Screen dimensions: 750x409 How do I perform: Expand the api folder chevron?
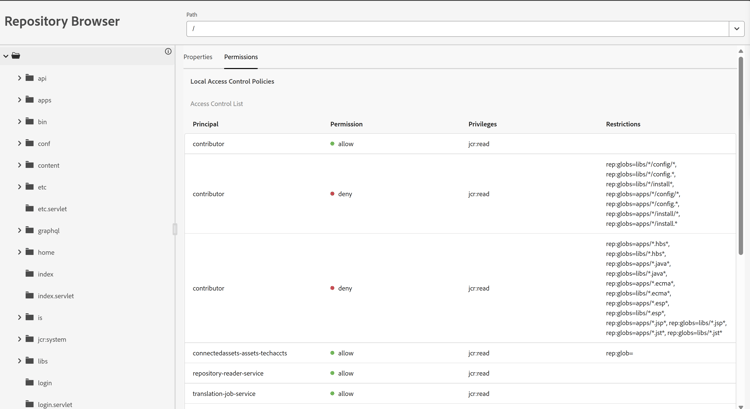tap(20, 77)
